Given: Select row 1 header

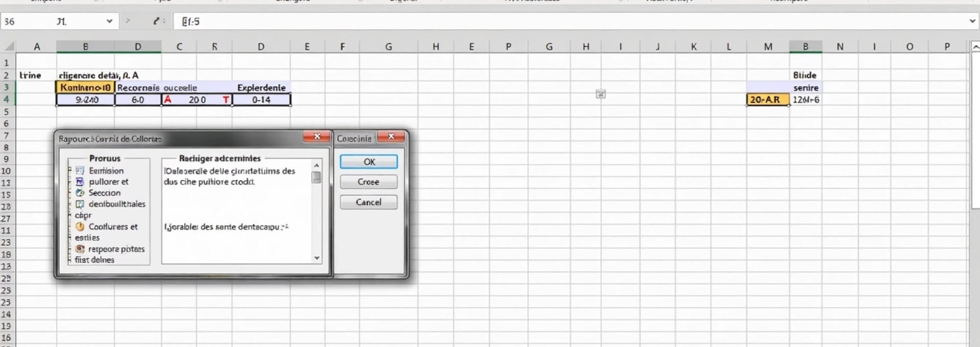Looking at the screenshot, I should click(x=7, y=63).
